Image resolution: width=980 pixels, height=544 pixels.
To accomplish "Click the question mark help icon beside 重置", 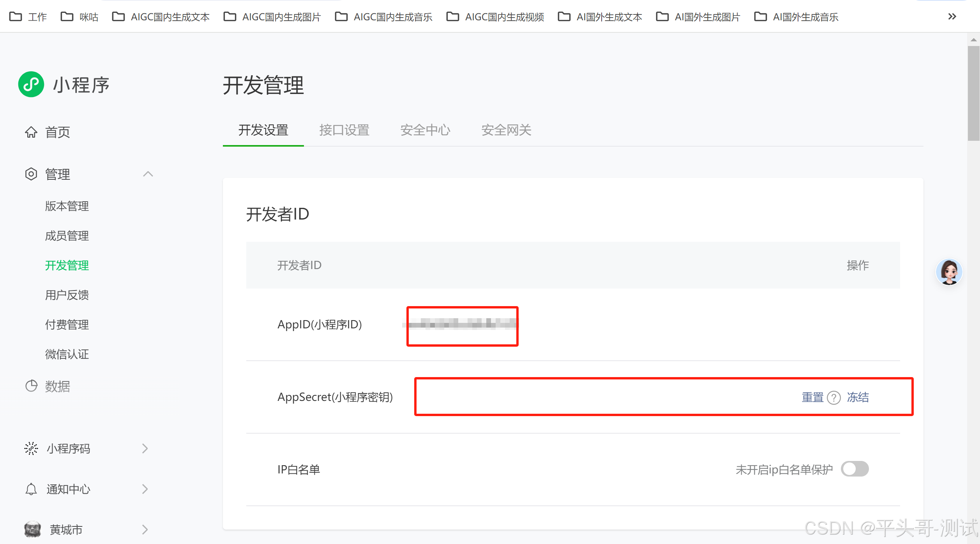I will pos(834,398).
